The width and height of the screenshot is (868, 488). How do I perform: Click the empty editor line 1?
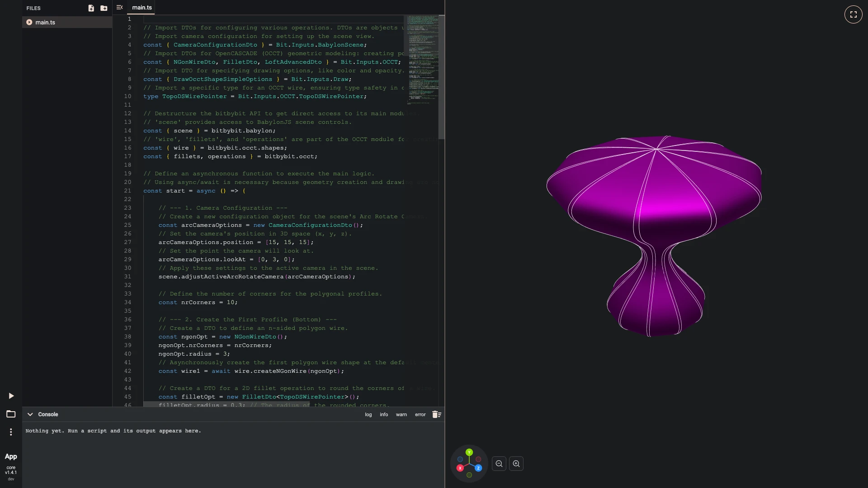click(273, 19)
